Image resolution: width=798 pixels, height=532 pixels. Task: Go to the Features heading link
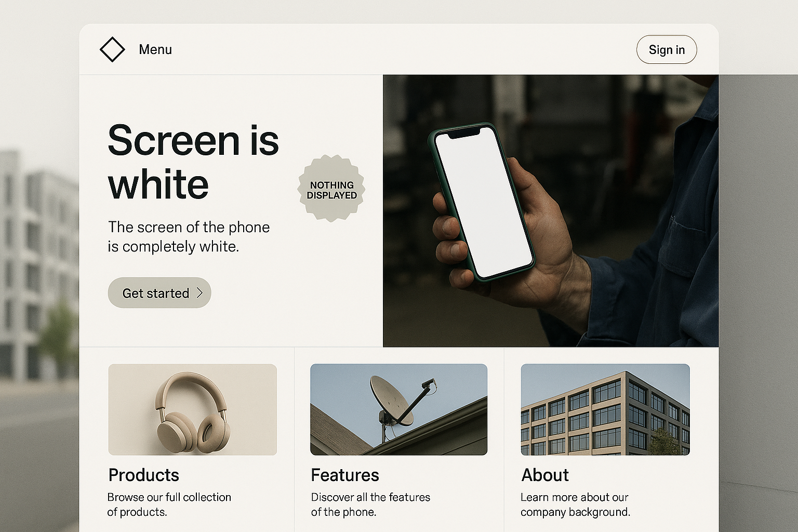[344, 475]
